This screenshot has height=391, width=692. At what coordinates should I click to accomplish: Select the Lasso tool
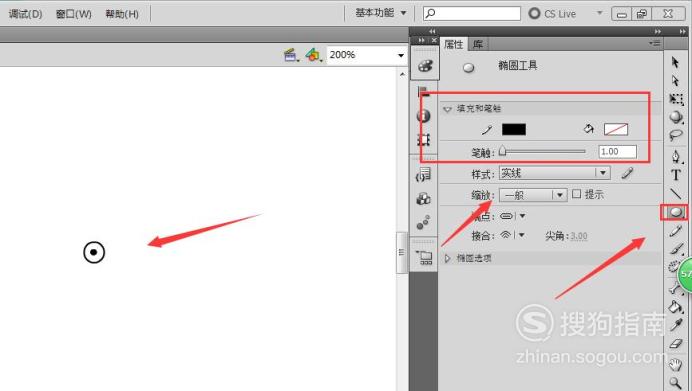tap(676, 135)
